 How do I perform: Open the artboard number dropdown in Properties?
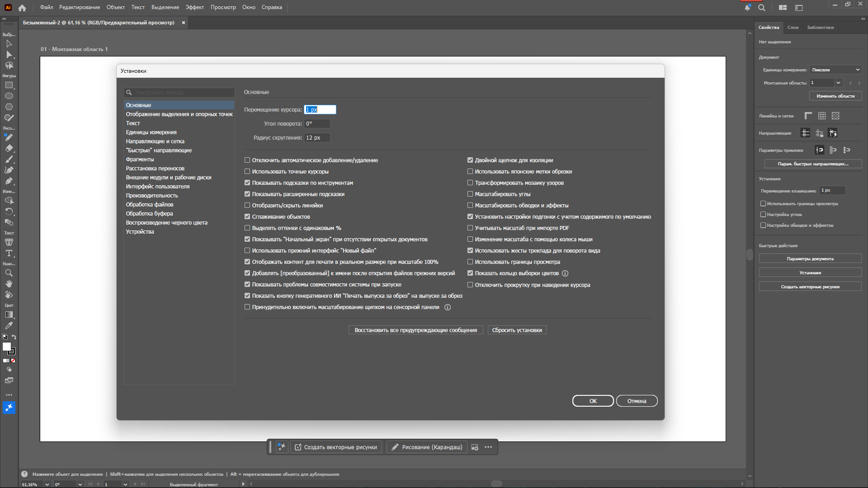838,83
